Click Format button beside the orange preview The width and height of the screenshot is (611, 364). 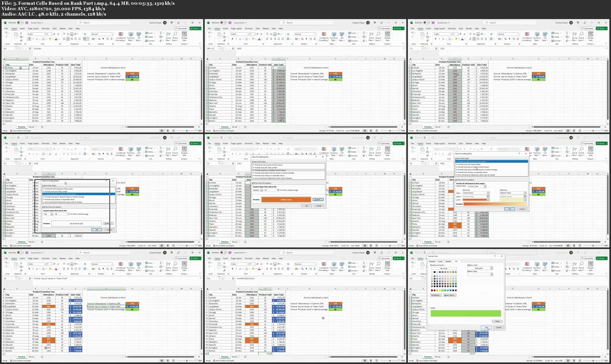[318, 200]
